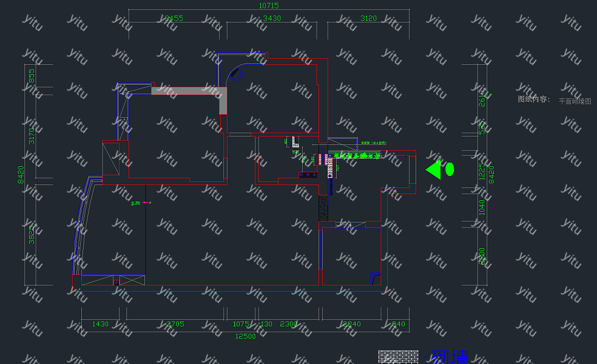This screenshot has width=597, height=364.
Task: Select the brick hatch legend sample
Action: (398, 357)
